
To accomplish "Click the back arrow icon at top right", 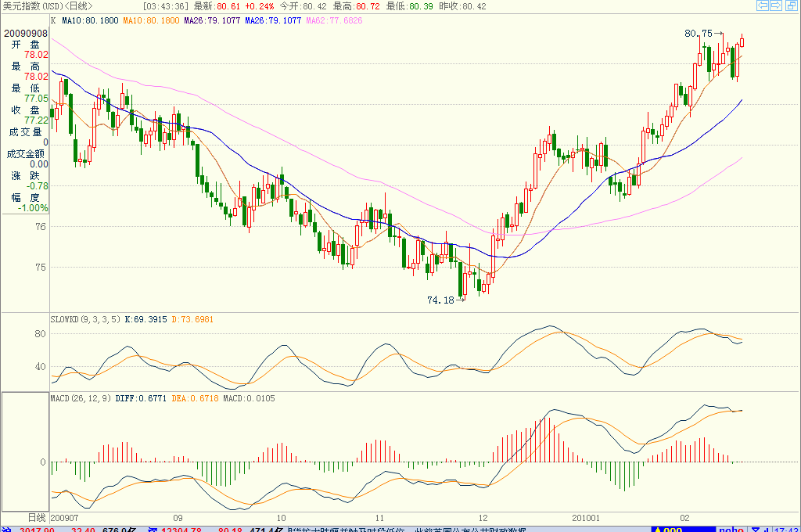I will point(763,5).
